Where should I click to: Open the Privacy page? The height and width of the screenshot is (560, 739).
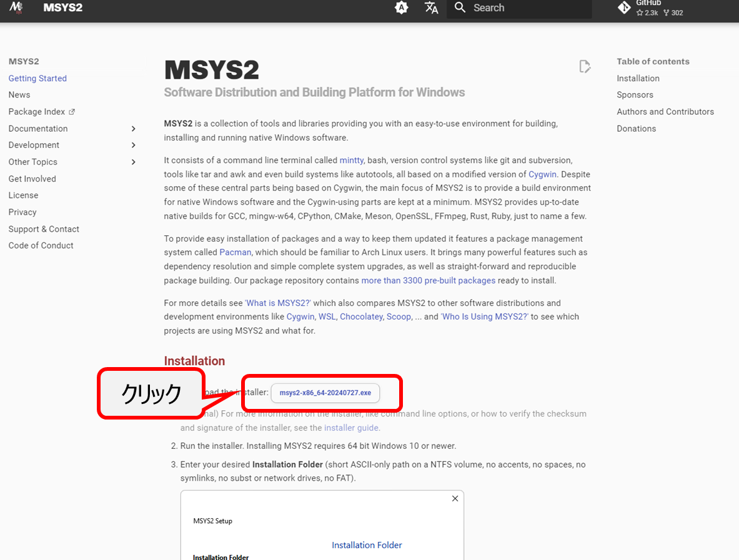(22, 212)
